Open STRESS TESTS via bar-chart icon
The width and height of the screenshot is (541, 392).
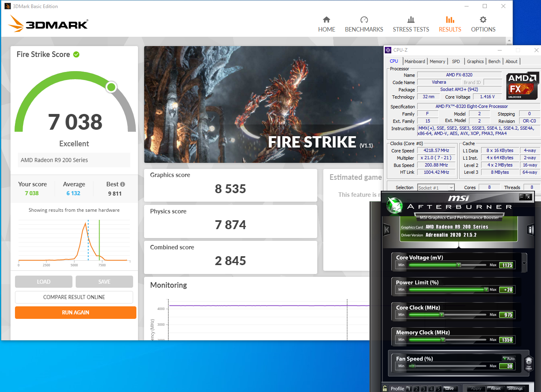[411, 19]
